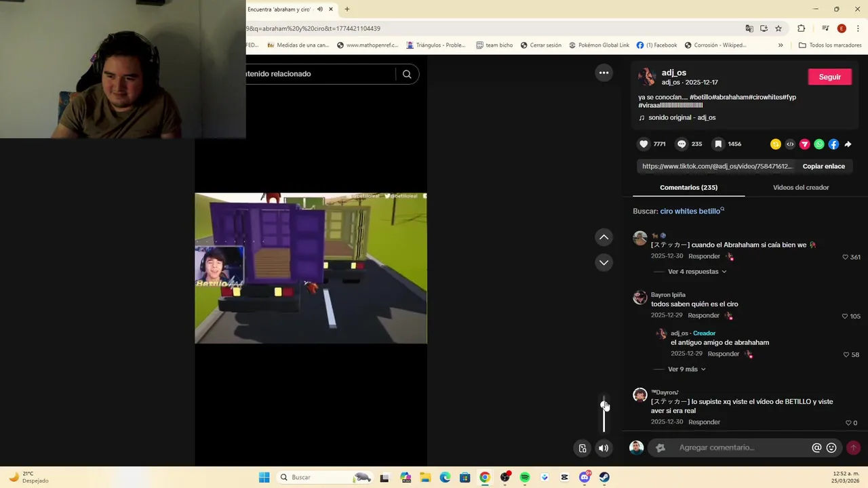
Task: Go to the previous video arrow
Action: [x=604, y=237]
